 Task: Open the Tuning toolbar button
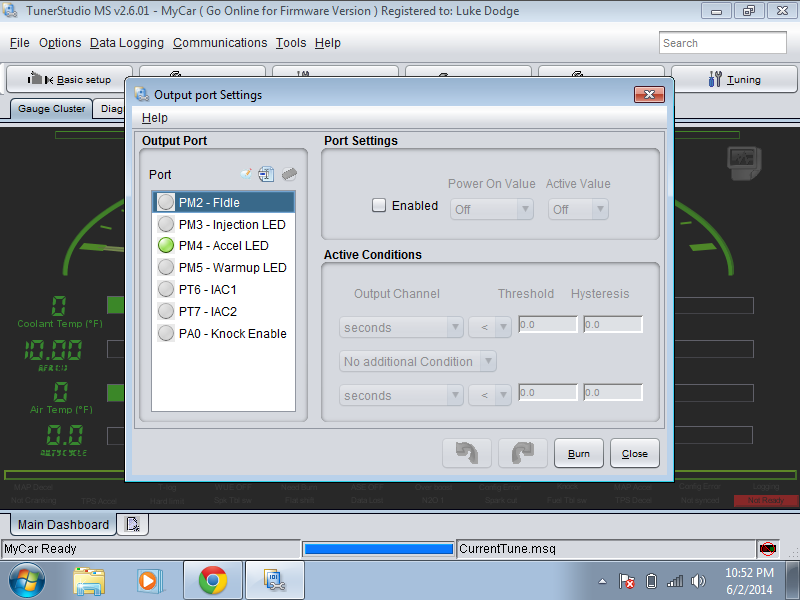[x=734, y=79]
